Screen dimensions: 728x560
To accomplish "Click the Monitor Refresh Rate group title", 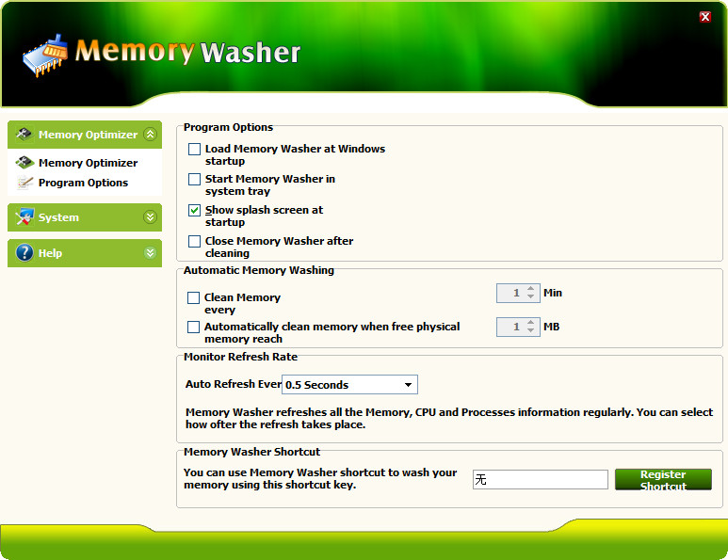I will pyautogui.click(x=240, y=357).
